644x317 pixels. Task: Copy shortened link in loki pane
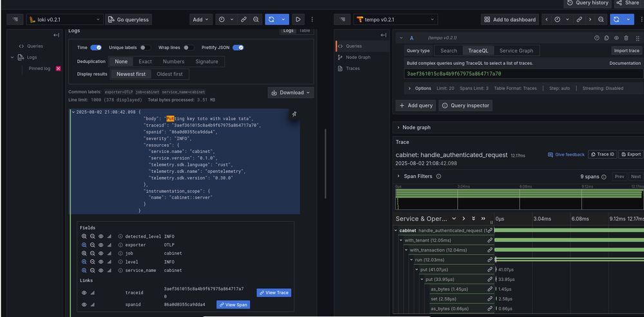243,19
